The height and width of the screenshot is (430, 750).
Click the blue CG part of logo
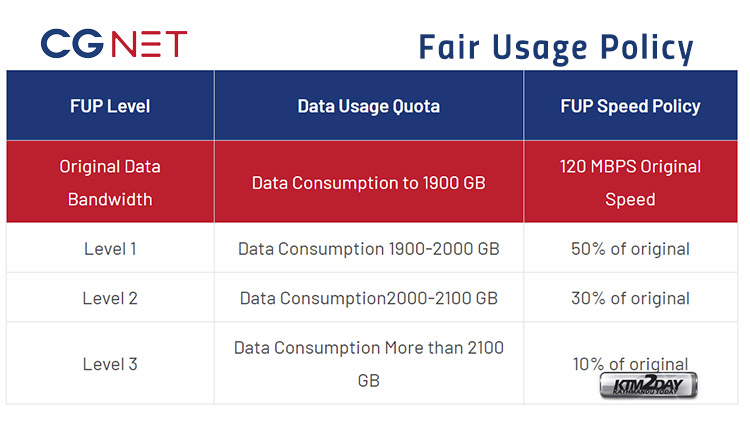click(72, 44)
